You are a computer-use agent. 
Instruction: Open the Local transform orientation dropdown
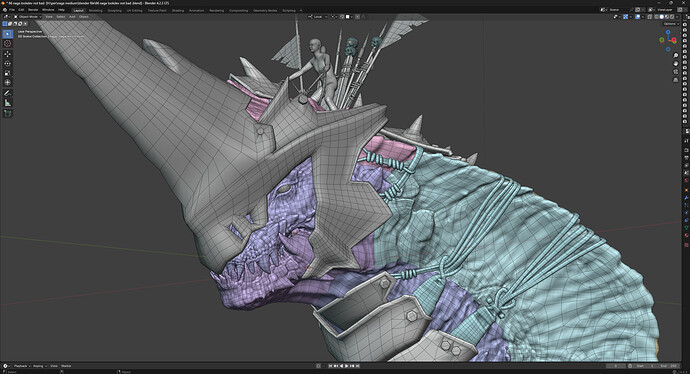click(318, 17)
